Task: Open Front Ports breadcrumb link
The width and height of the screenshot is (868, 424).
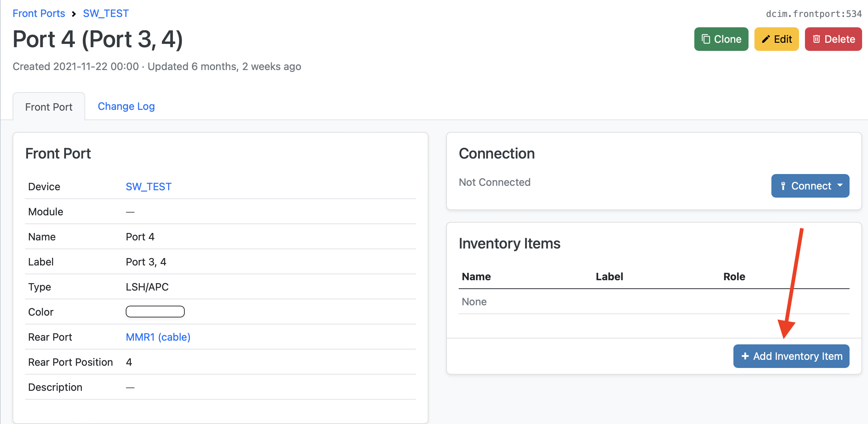Action: tap(39, 14)
